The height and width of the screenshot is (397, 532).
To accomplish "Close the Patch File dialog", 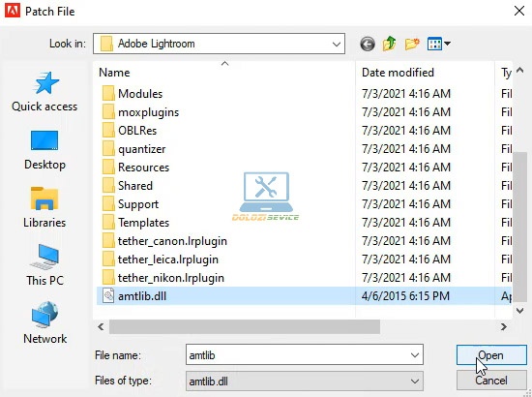I will click(519, 11).
